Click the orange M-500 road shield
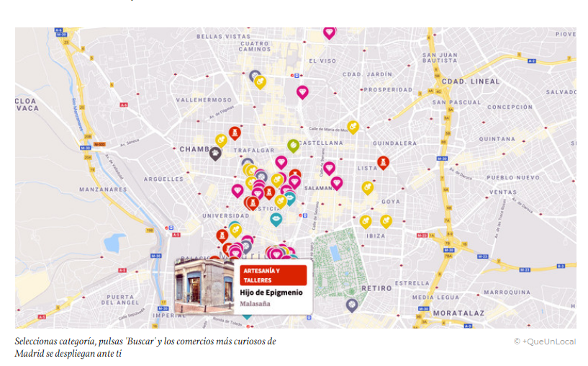Viewport: 588px width, 366px height. point(99,144)
